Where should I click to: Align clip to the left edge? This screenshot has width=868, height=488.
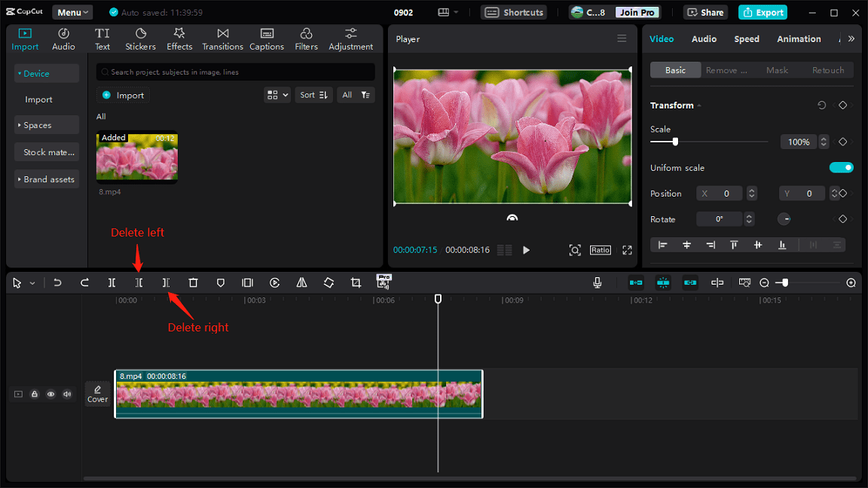(662, 245)
